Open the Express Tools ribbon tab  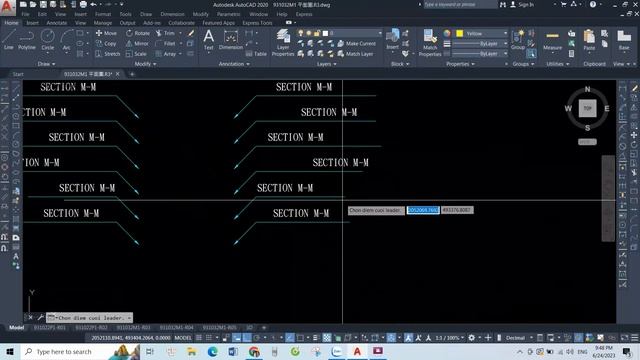tap(257, 23)
